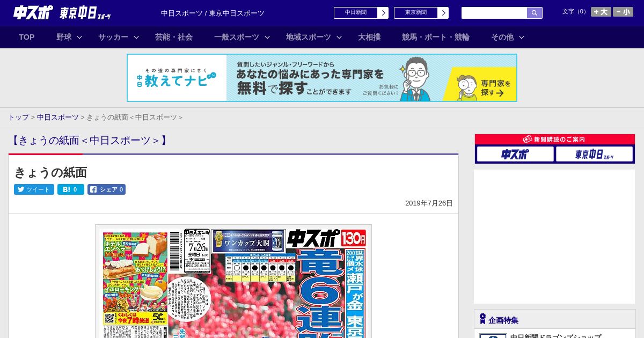Open the newspaper front page image
The width and height of the screenshot is (644, 338).
pos(233,282)
